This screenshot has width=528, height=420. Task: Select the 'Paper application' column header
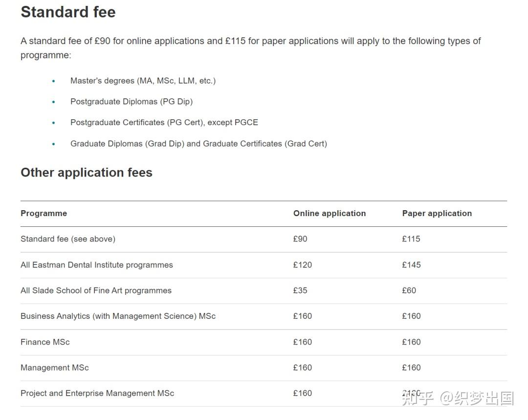pyautogui.click(x=437, y=213)
